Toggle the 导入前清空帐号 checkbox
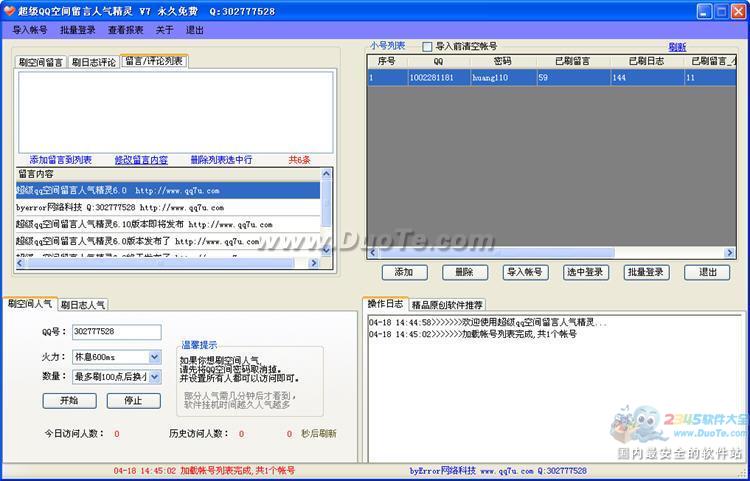750x481 pixels. tap(427, 47)
